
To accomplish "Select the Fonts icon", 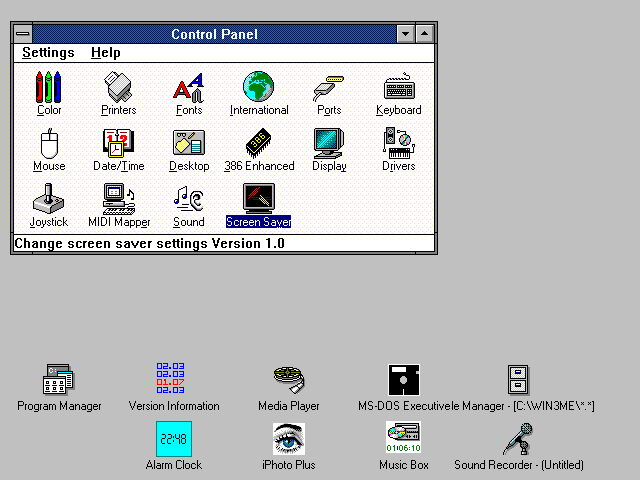I will pos(189,87).
